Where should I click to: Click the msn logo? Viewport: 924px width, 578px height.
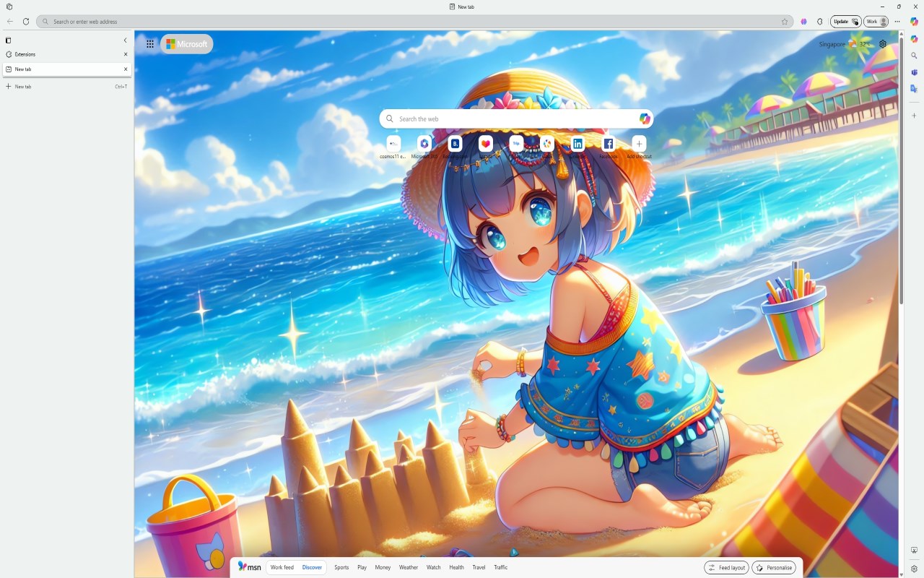point(250,567)
